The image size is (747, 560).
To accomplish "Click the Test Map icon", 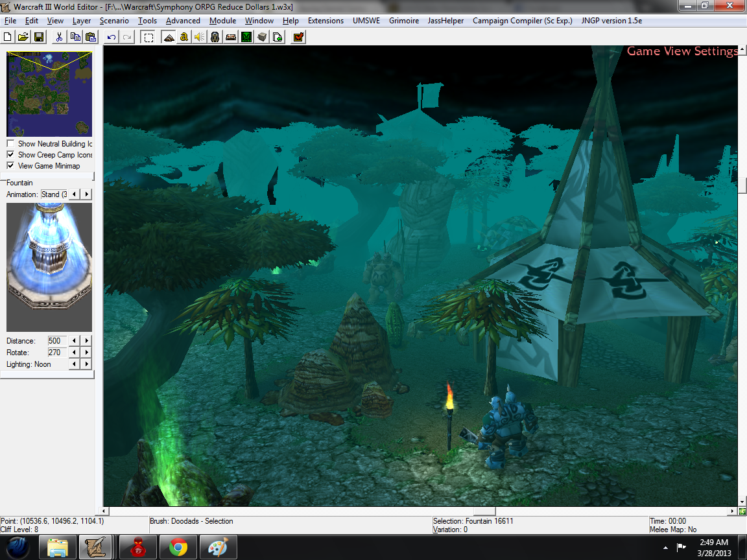I will point(299,37).
